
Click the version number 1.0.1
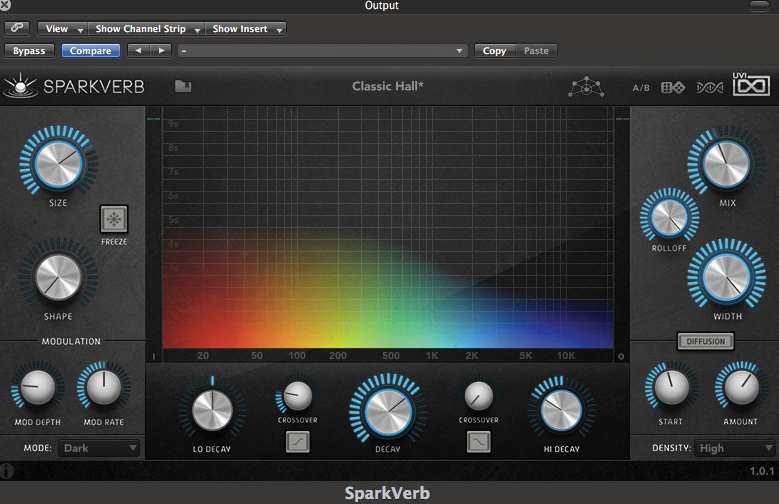point(761,471)
